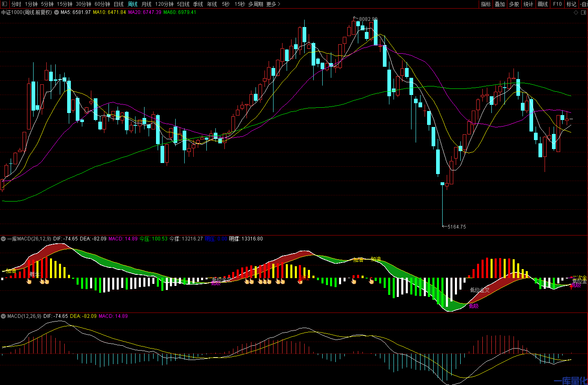588x385 pixels.
Task: Toggle the right side panel icon
Action: [583, 13]
